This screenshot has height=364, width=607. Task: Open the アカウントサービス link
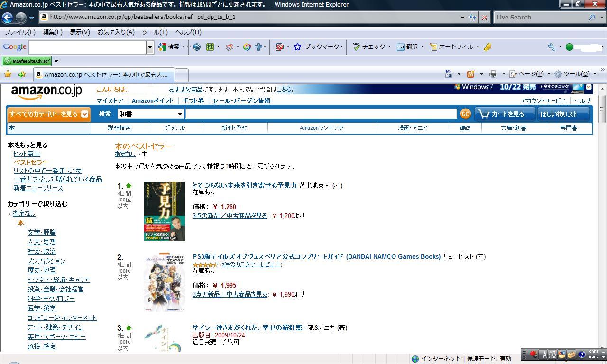(543, 101)
